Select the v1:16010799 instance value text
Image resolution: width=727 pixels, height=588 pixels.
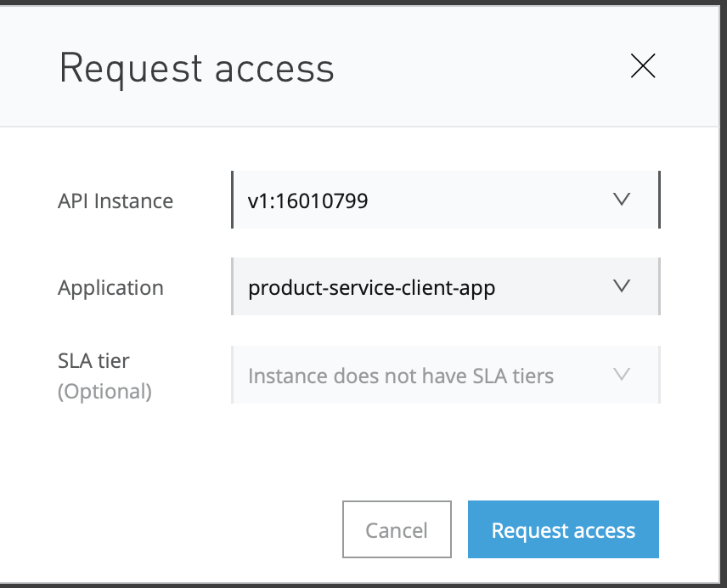(x=307, y=201)
